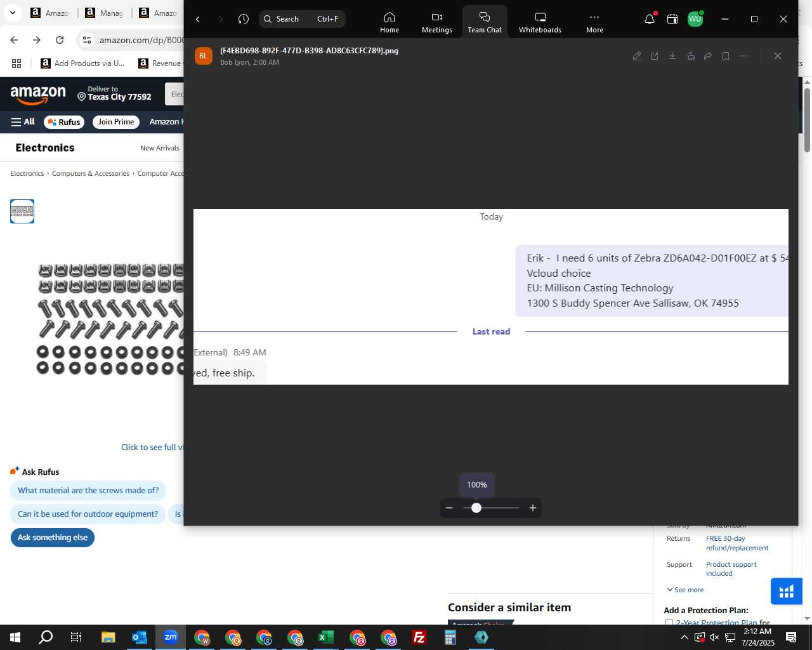The height and width of the screenshot is (650, 812).
Task: Click Chrome back navigation arrow
Action: [14, 40]
